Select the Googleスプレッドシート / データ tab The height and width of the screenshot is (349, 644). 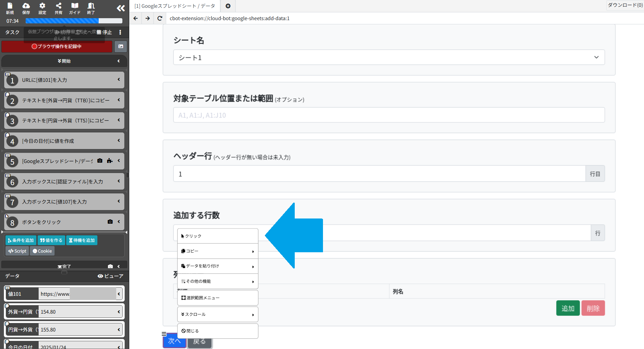pos(175,6)
